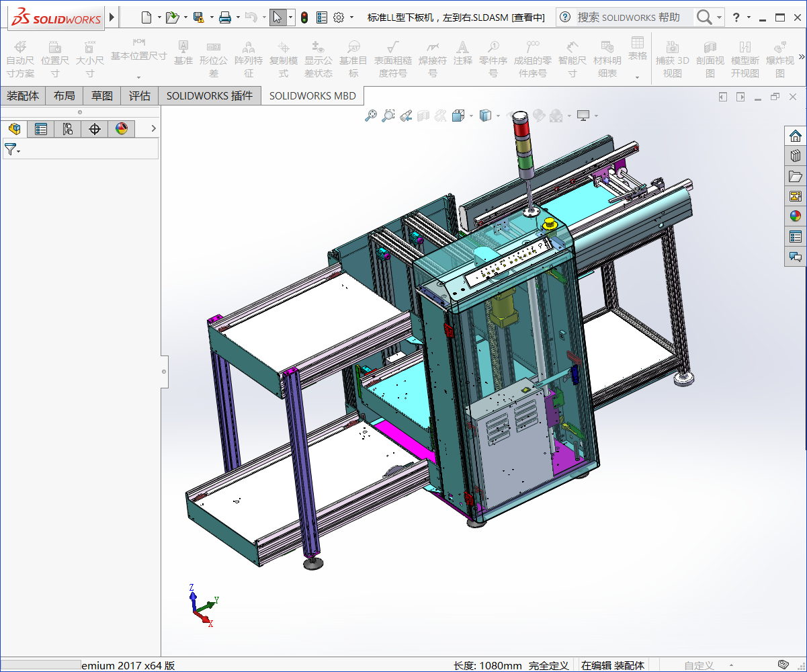Image resolution: width=807 pixels, height=672 pixels.
Task: Click the Rebuild traffic light icon
Action: pyautogui.click(x=304, y=17)
